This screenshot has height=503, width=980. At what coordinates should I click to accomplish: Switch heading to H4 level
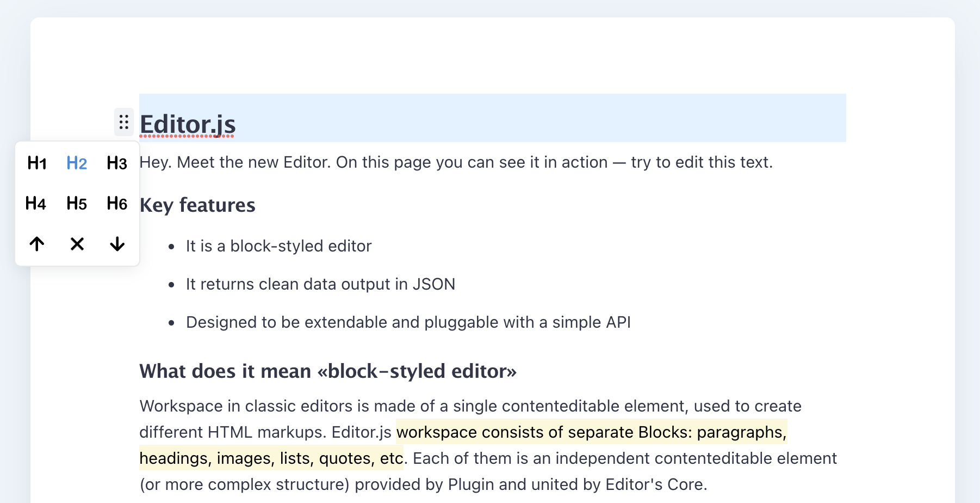36,204
